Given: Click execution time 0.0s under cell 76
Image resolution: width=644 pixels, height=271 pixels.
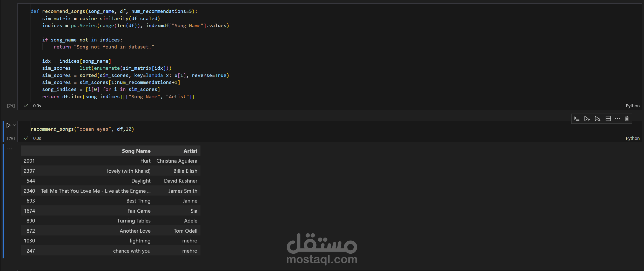Looking at the screenshot, I should [37, 138].
